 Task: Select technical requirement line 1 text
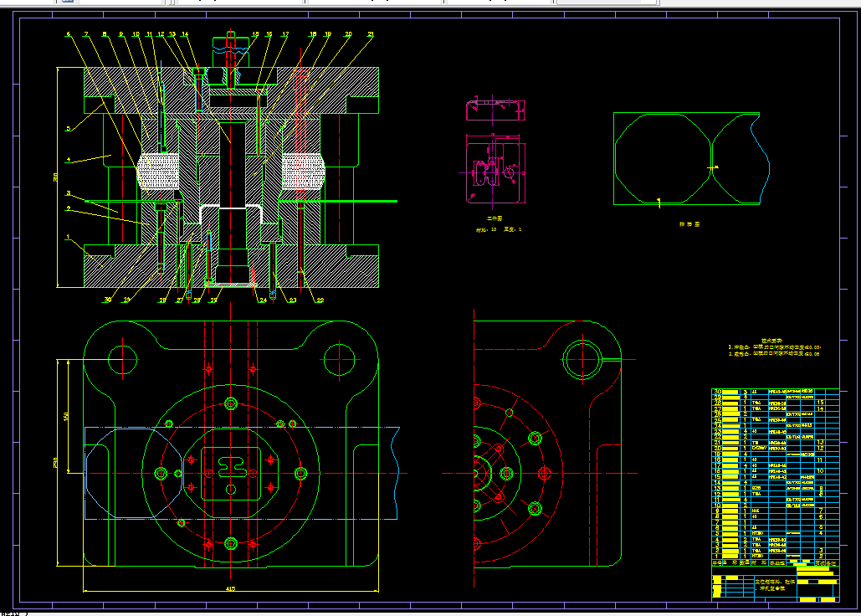[x=775, y=347]
